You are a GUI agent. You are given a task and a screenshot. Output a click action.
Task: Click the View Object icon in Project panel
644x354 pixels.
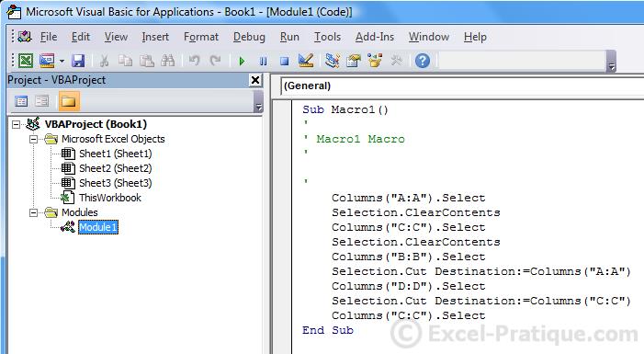(41, 101)
